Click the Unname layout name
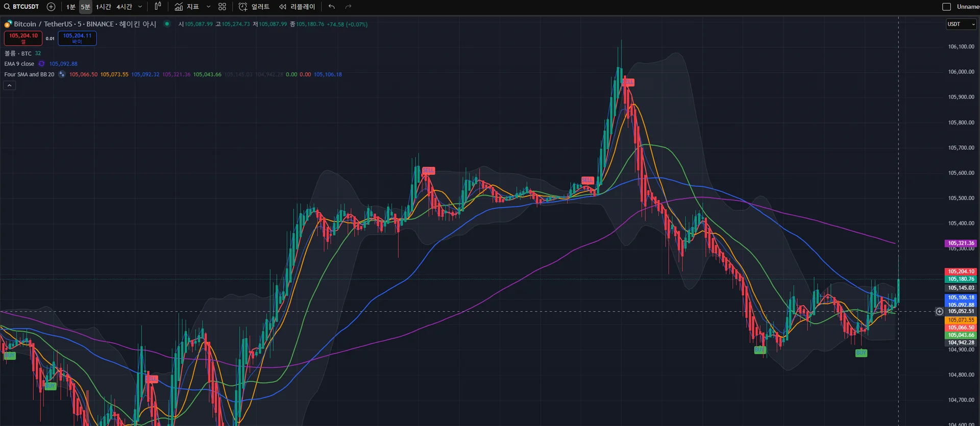Screen dimensions: 980x426 967,7
